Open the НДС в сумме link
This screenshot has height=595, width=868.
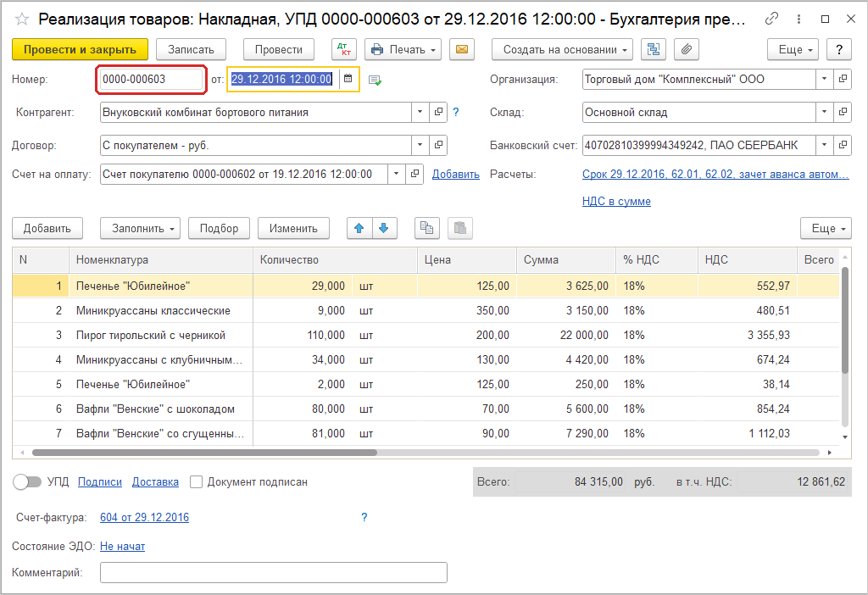click(616, 202)
